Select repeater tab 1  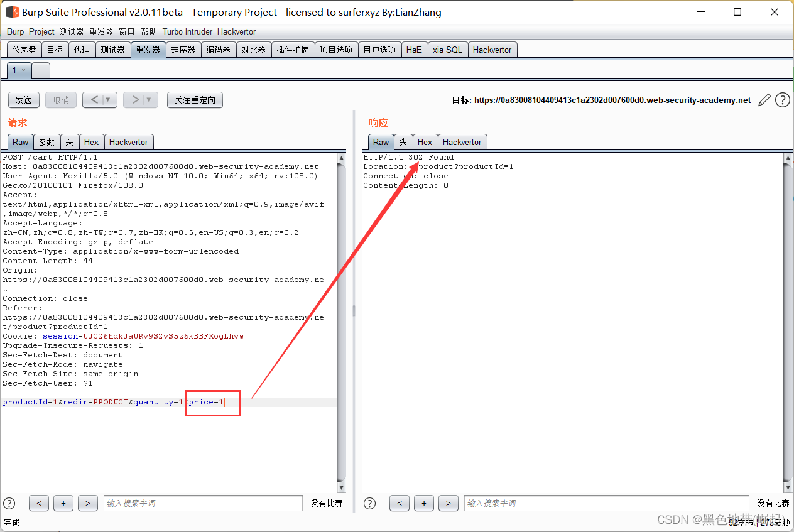click(x=14, y=71)
